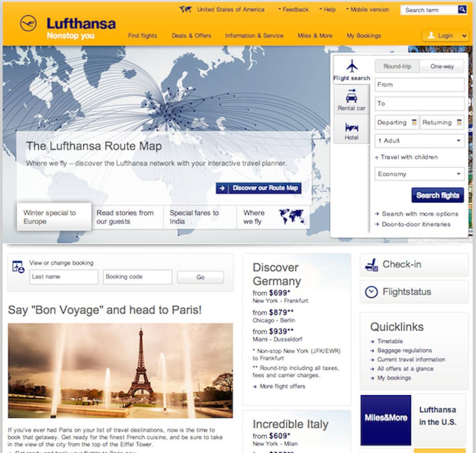Open the Rental car tab icon
The image size is (476, 453).
352,96
